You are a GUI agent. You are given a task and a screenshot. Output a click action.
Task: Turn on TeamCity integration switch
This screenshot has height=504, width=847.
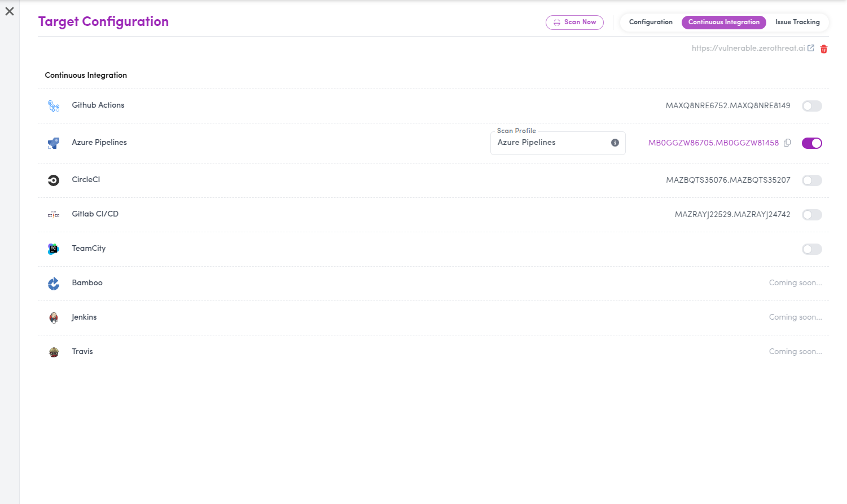tap(812, 249)
